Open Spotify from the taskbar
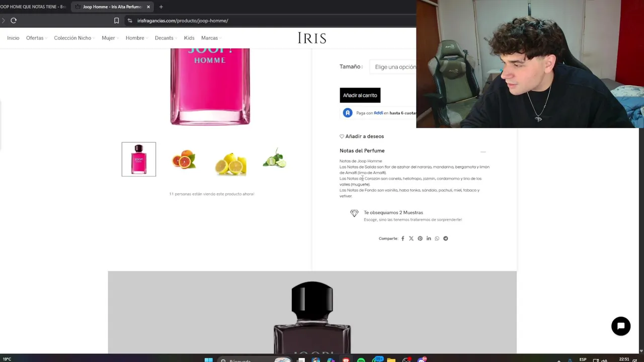This screenshot has height=362, width=644. click(x=361, y=359)
